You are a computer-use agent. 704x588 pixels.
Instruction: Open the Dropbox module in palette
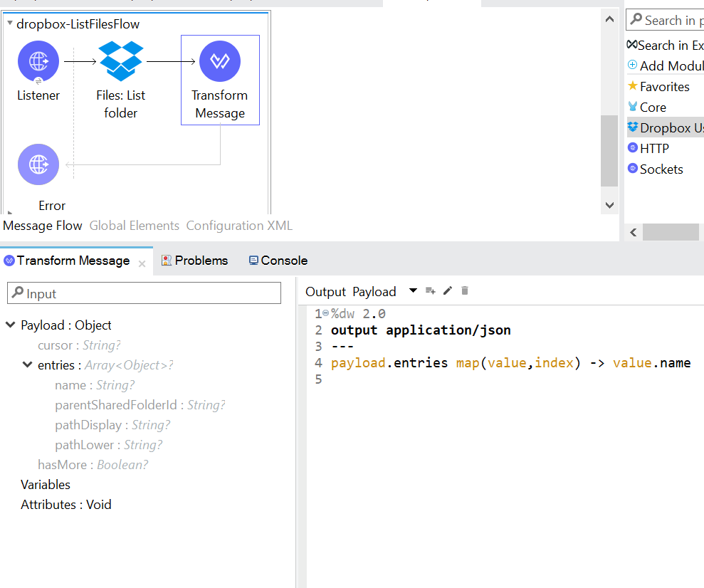666,128
